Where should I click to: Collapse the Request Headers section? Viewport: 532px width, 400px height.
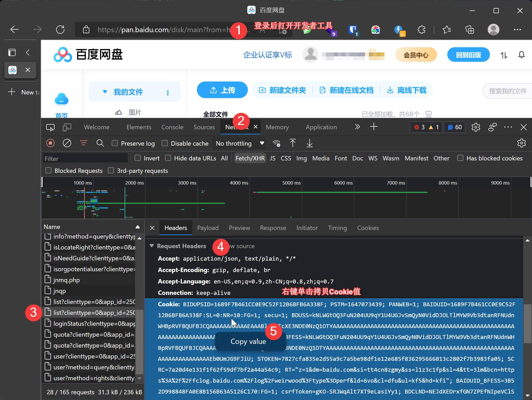point(152,246)
